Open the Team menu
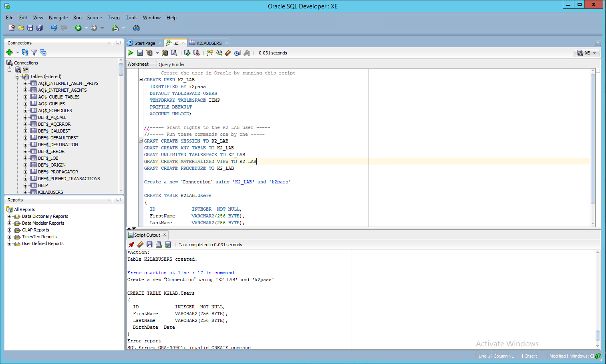The image size is (606, 364). tap(114, 18)
